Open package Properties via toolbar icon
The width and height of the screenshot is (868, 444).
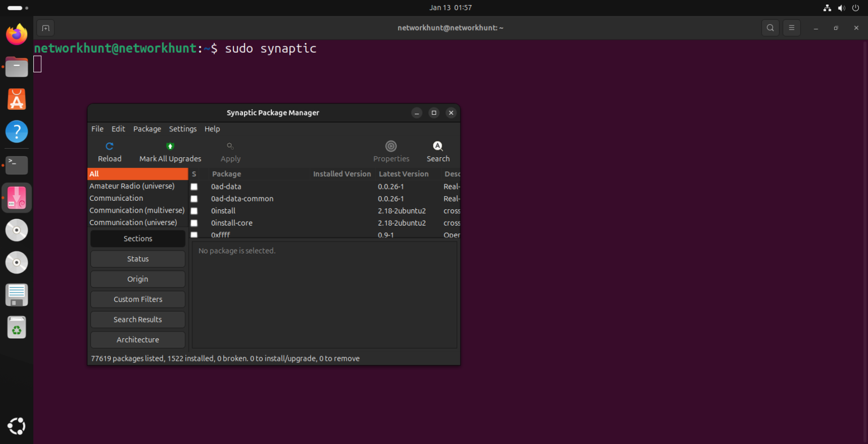click(391, 151)
